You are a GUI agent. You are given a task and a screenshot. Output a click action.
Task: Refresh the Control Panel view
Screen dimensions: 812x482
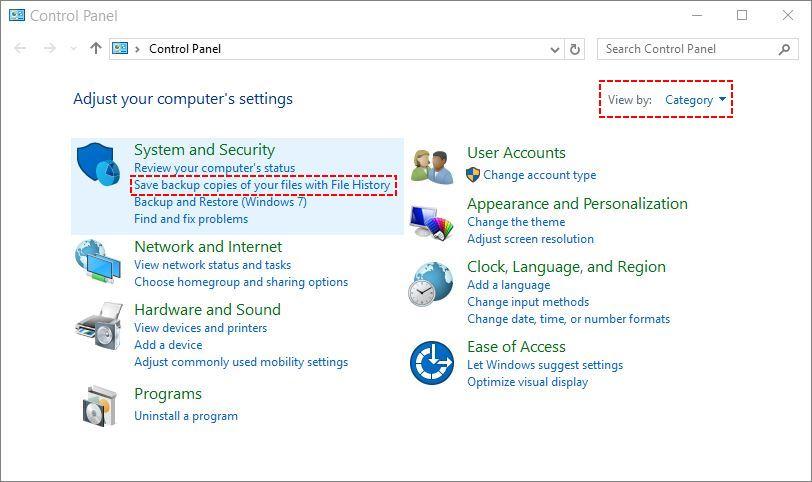pos(575,49)
